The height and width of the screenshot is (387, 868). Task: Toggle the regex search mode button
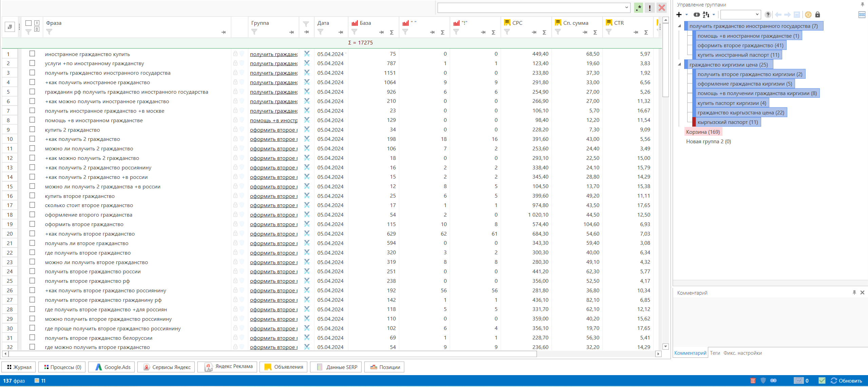click(638, 8)
